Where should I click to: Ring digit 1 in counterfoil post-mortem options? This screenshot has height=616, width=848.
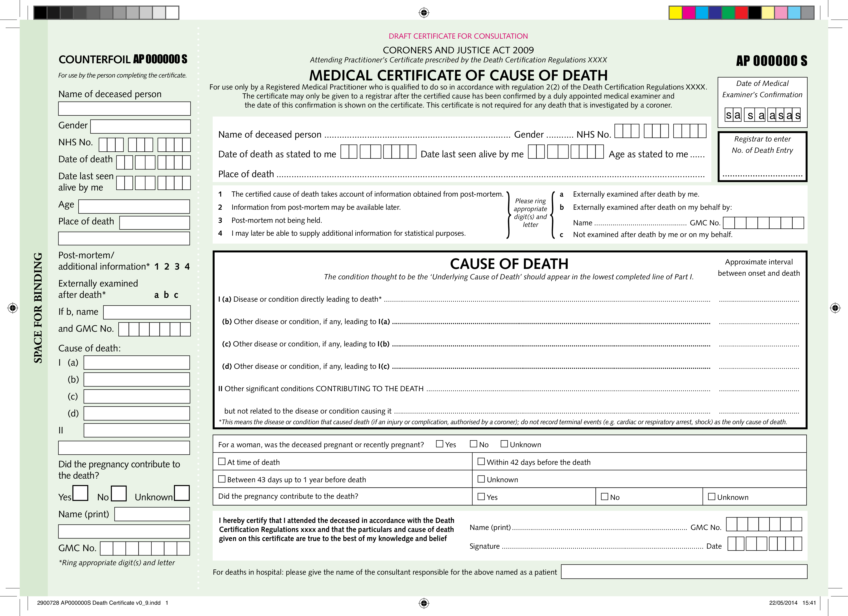(x=157, y=266)
